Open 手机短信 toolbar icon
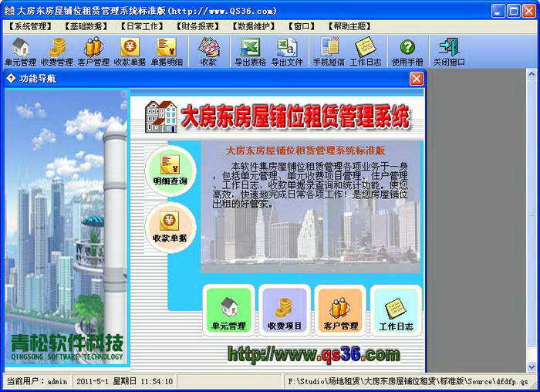540x392 pixels. coord(329,52)
